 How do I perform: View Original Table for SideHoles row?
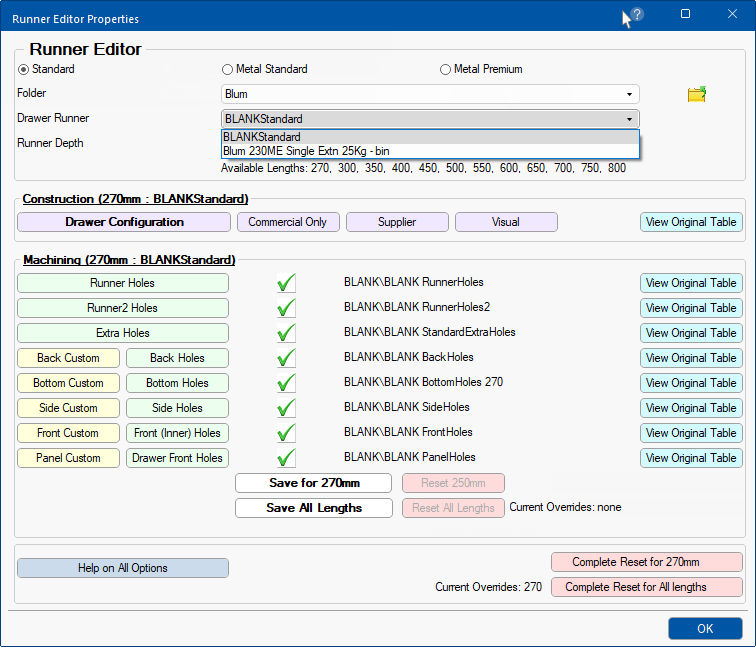[691, 408]
